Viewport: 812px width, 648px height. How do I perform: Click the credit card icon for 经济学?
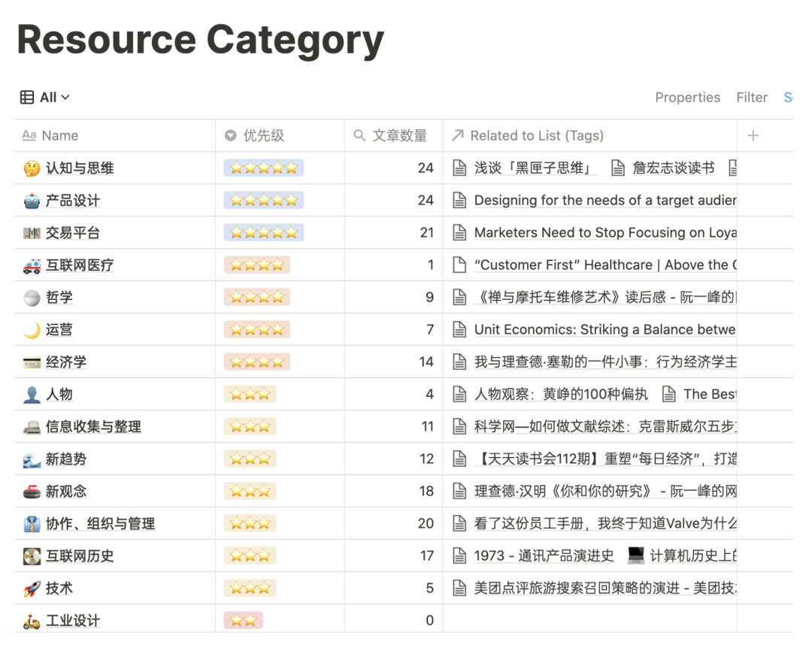32,362
